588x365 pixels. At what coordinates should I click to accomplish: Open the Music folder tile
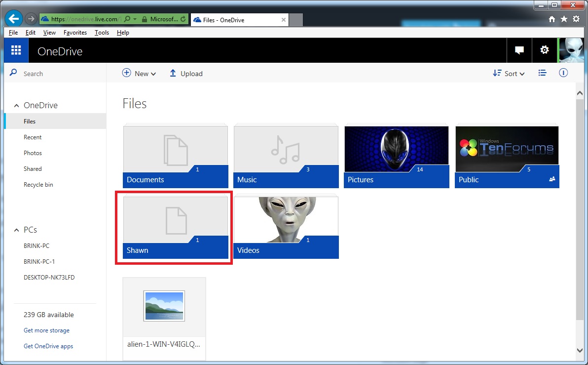tap(286, 156)
